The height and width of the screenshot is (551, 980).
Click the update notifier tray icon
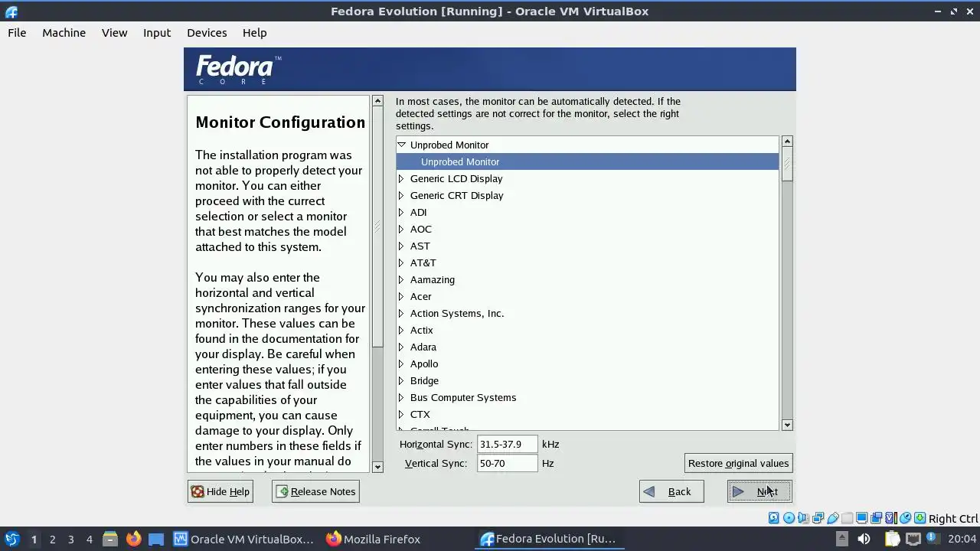click(x=933, y=538)
